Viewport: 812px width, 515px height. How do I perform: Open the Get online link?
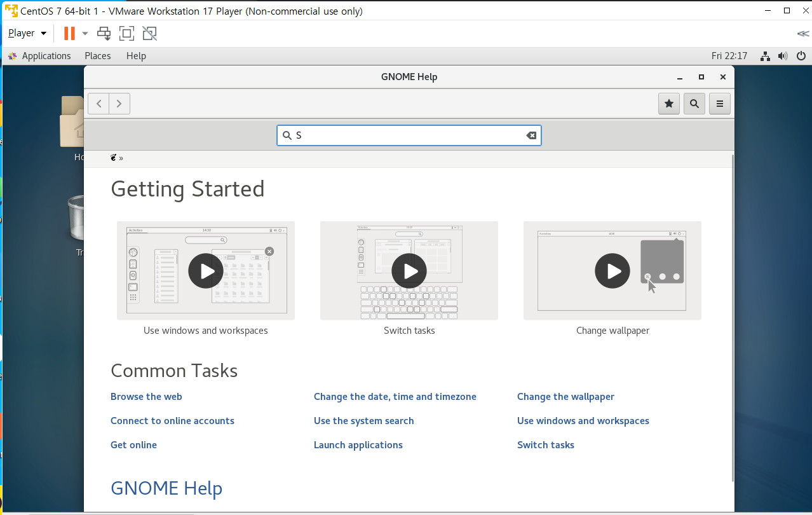point(133,445)
